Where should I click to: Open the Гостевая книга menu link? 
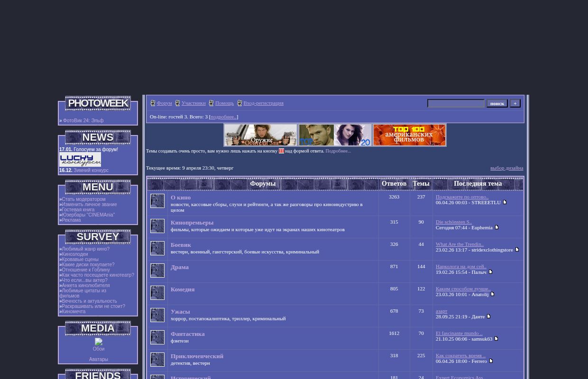tap(78, 209)
